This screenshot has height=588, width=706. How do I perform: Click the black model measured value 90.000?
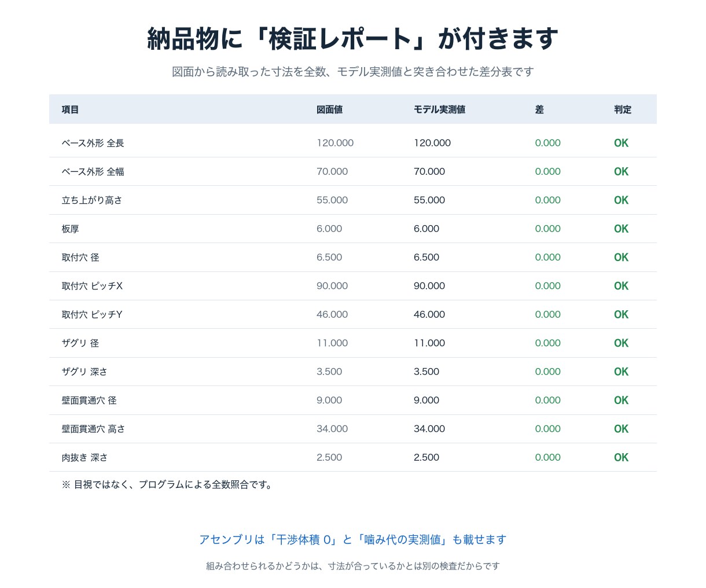(x=429, y=286)
